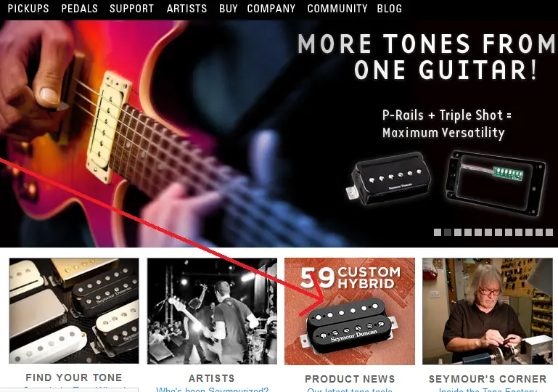This screenshot has width=558, height=392.
Task: Select the first carousel slide indicator
Action: pyautogui.click(x=438, y=232)
